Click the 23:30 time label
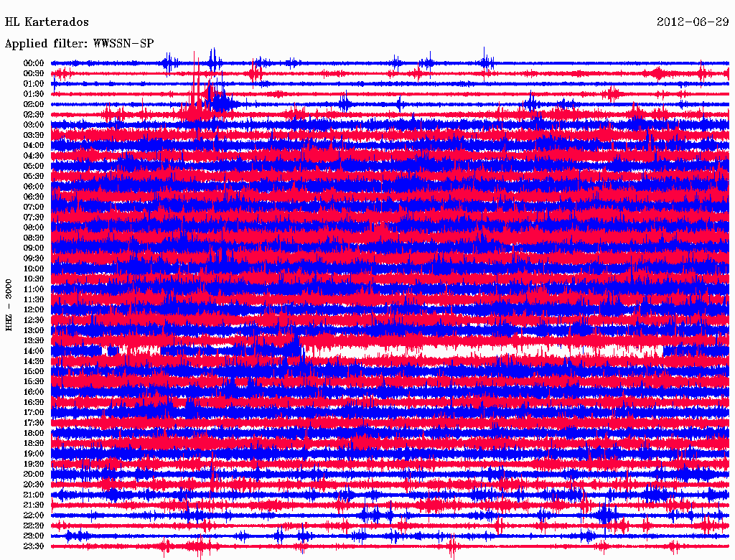The width and height of the screenshot is (735, 560). (34, 546)
